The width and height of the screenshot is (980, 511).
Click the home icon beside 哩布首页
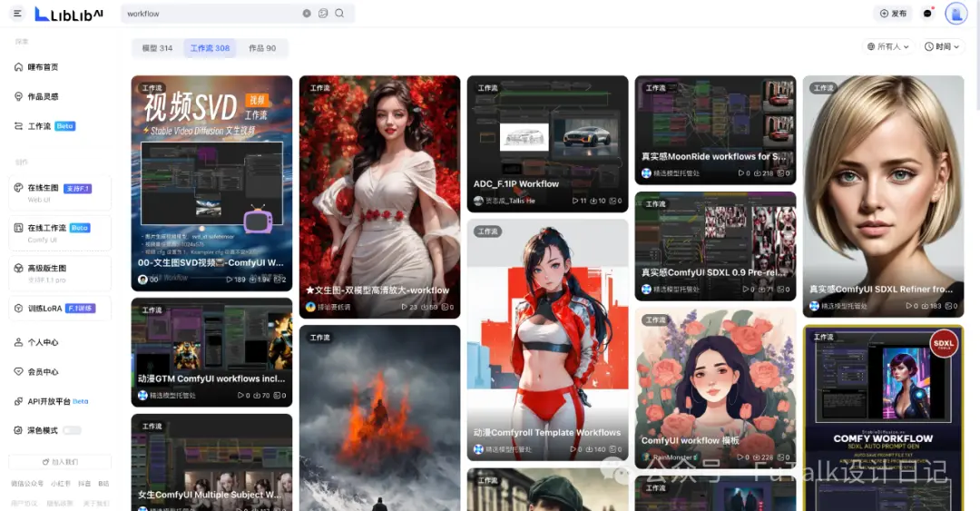[18, 67]
